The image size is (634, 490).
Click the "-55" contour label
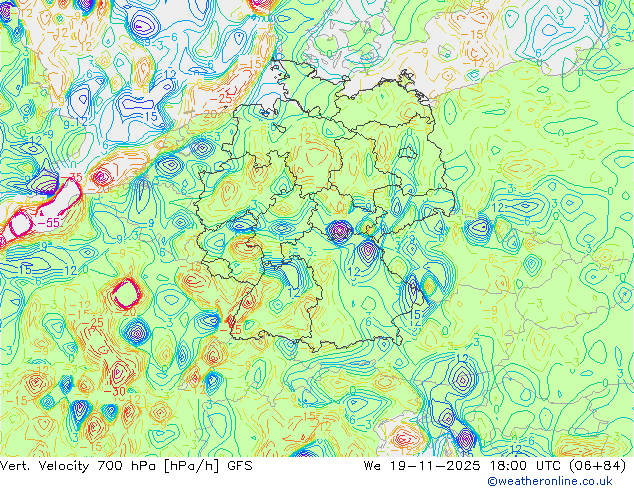click(48, 222)
